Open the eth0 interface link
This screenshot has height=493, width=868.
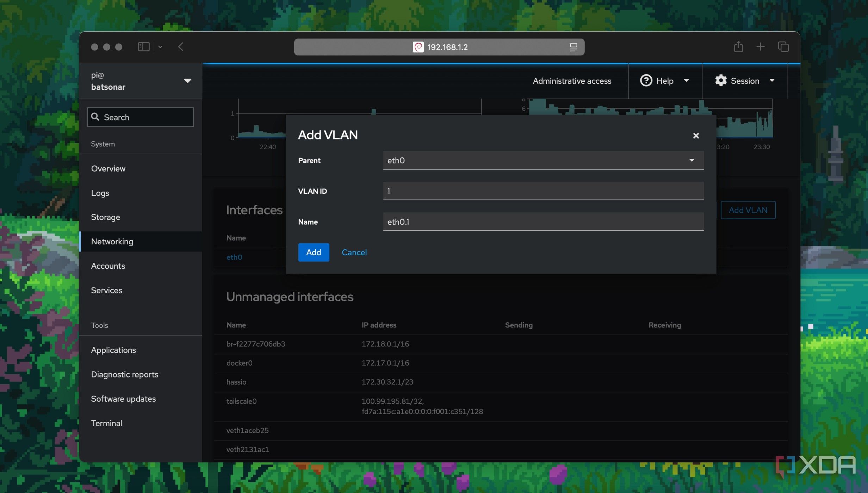click(234, 257)
